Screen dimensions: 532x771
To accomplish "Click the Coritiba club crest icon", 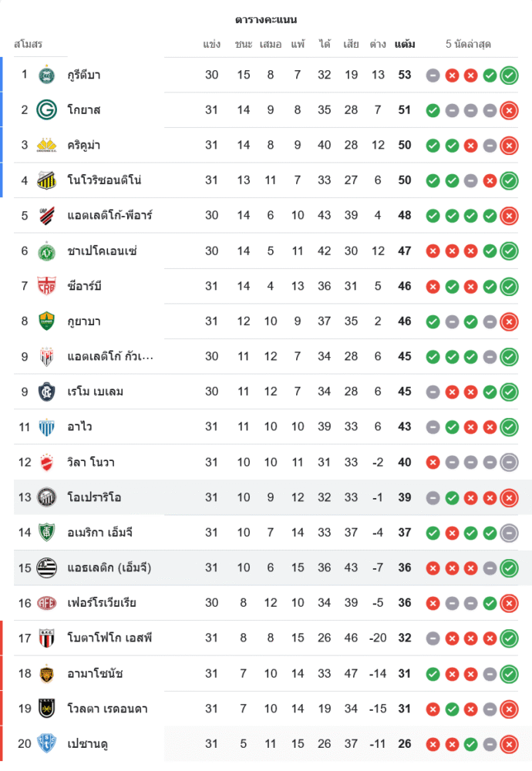I will pos(47,75).
